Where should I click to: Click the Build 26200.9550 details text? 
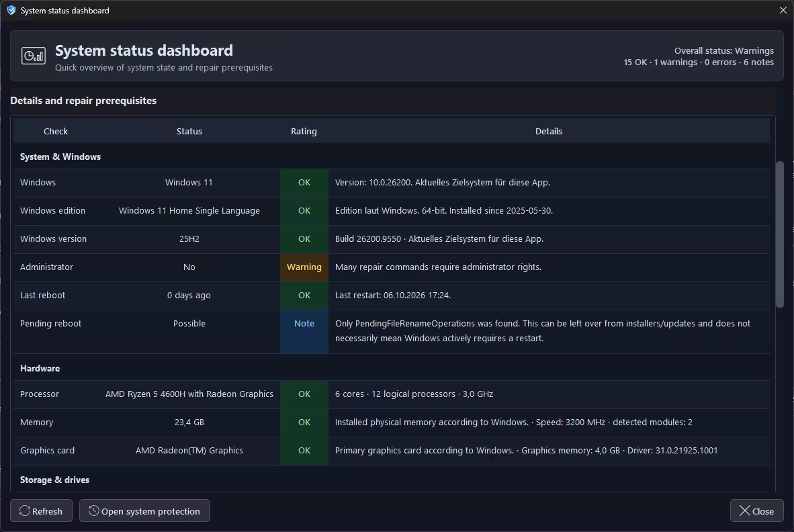(x=439, y=239)
